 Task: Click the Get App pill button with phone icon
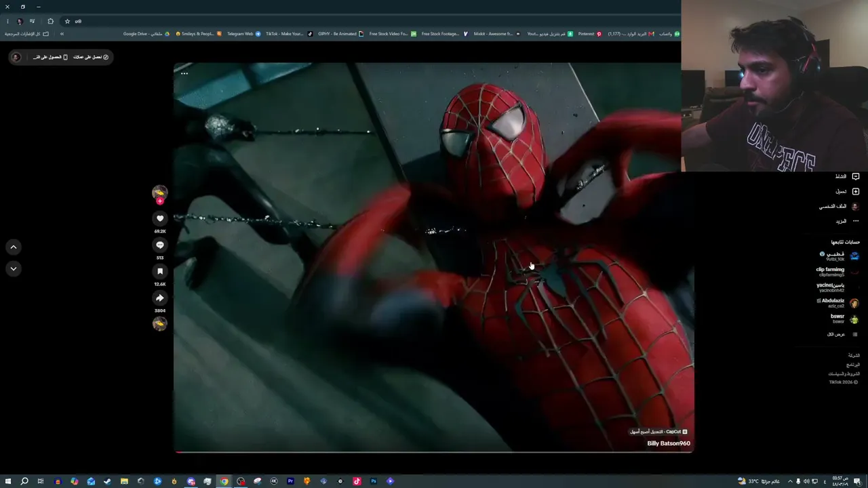click(49, 57)
